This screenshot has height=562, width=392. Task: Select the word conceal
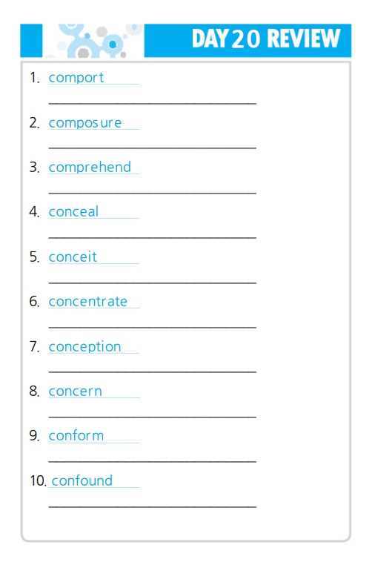point(73,212)
